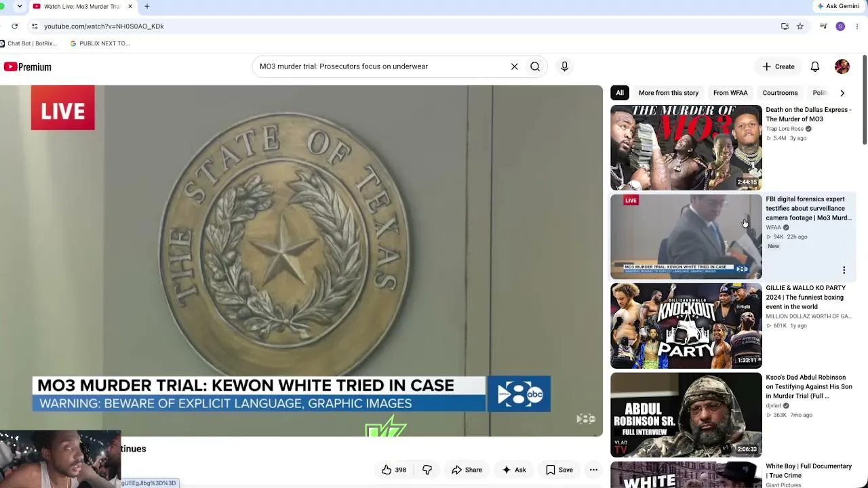Select the More from this story chip
The width and height of the screenshot is (868, 488).
coord(668,93)
